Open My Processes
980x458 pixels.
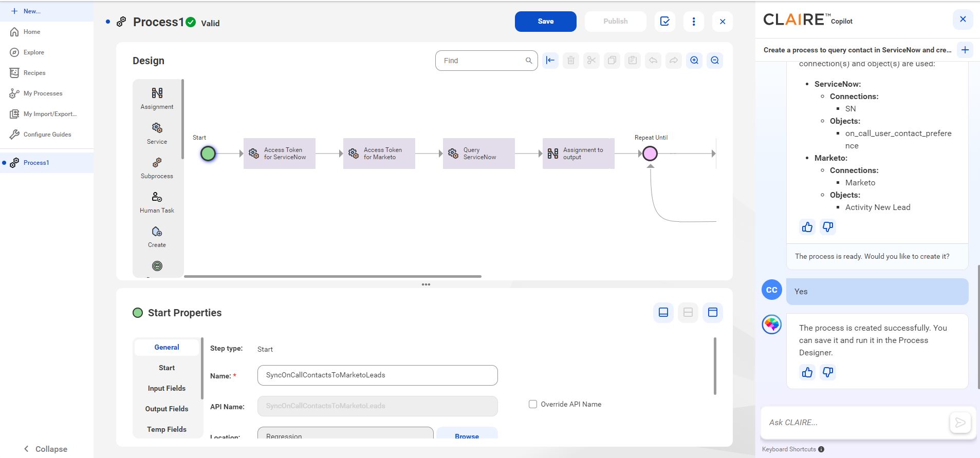[x=43, y=93]
